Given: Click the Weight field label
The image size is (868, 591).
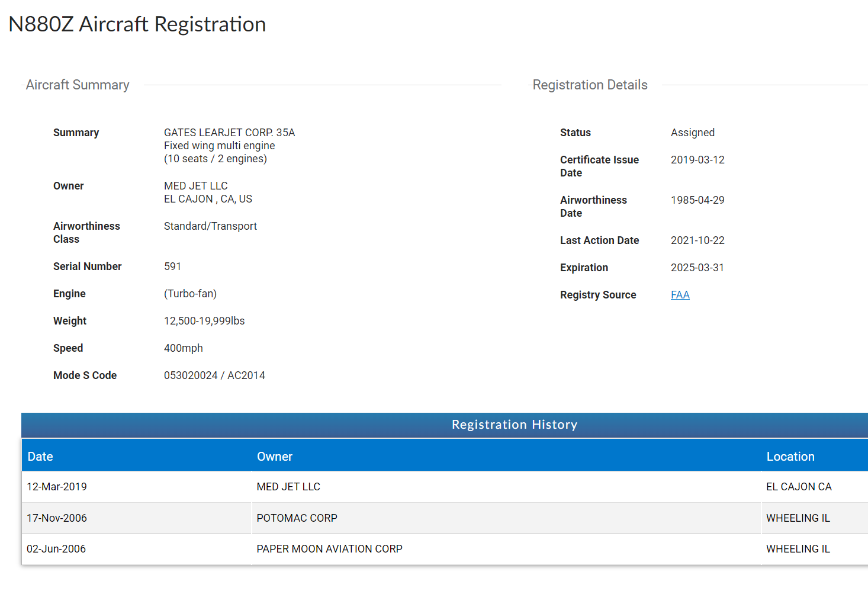Looking at the screenshot, I should [x=70, y=321].
